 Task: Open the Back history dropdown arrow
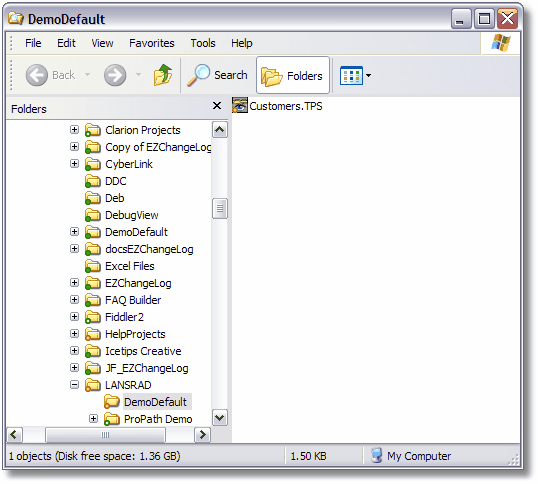(87, 74)
